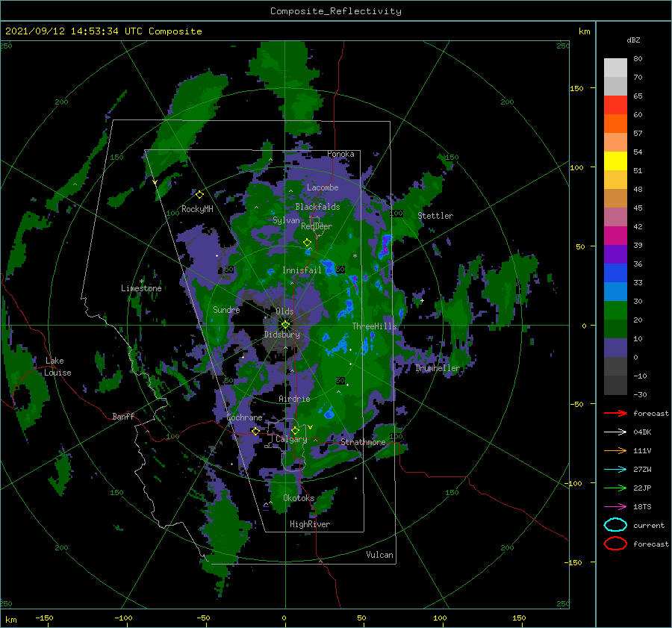
Task: Click the Cochrane label
Action: pos(244,417)
